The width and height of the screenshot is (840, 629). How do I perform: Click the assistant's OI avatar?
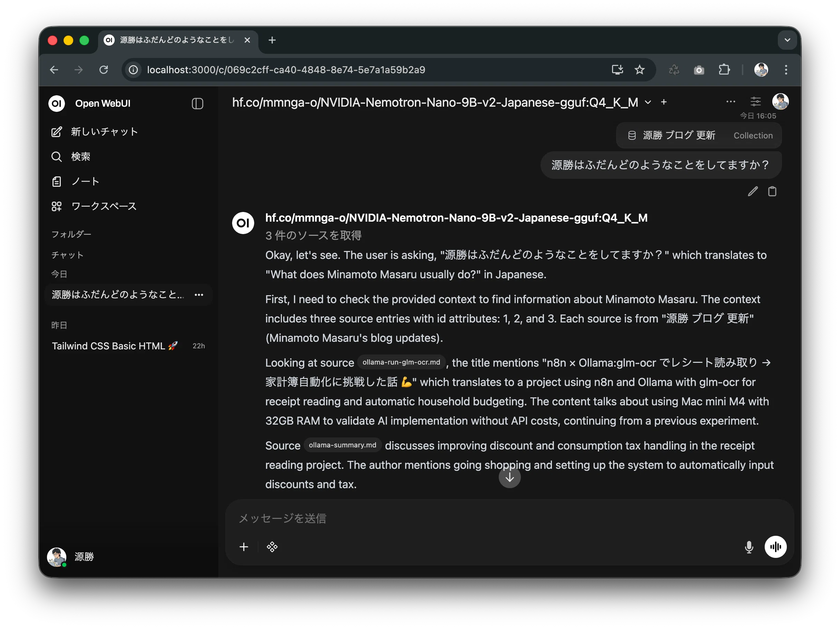coord(243,223)
